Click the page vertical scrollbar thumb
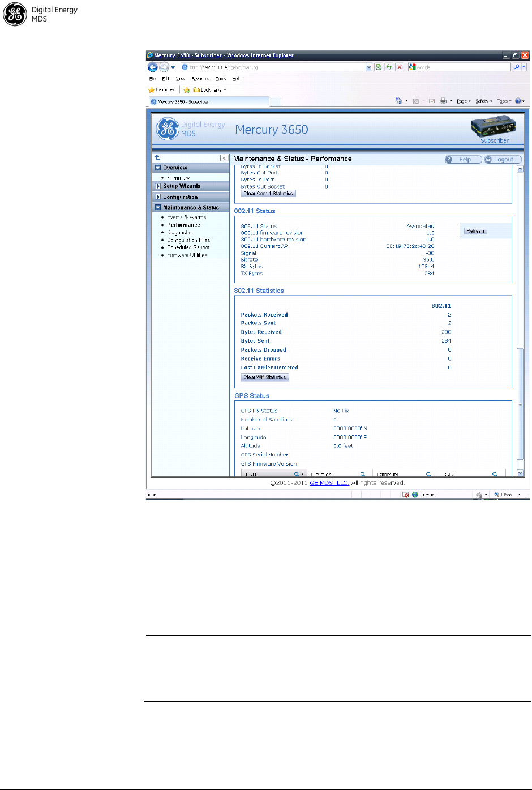532x790 pixels. 520,403
